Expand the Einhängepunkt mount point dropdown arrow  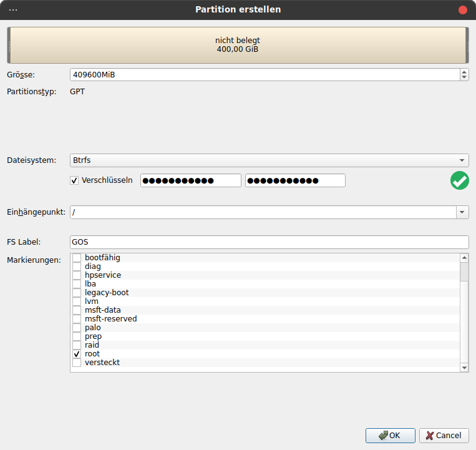(x=462, y=212)
